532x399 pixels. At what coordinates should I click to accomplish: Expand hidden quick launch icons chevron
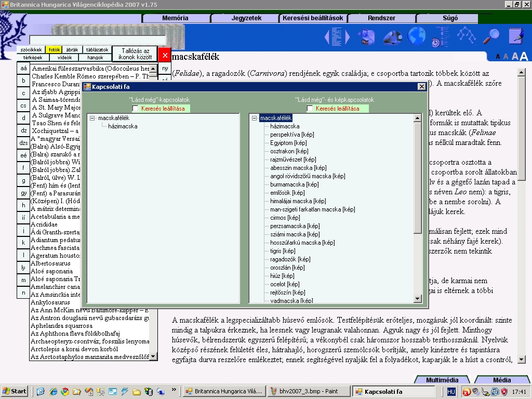(174, 390)
